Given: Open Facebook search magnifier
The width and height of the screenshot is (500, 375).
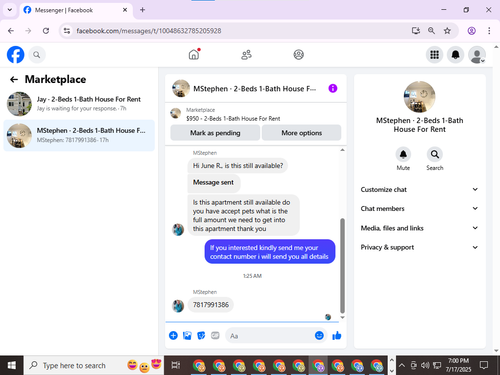Looking at the screenshot, I should click(37, 55).
